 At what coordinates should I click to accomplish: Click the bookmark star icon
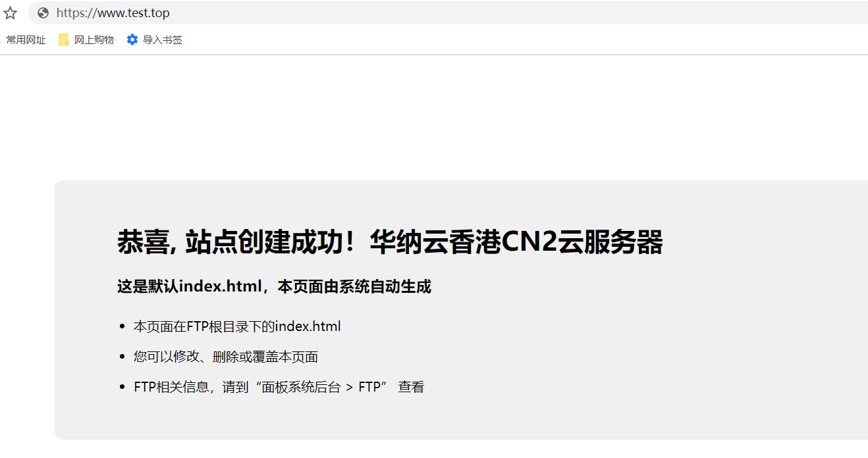click(10, 13)
